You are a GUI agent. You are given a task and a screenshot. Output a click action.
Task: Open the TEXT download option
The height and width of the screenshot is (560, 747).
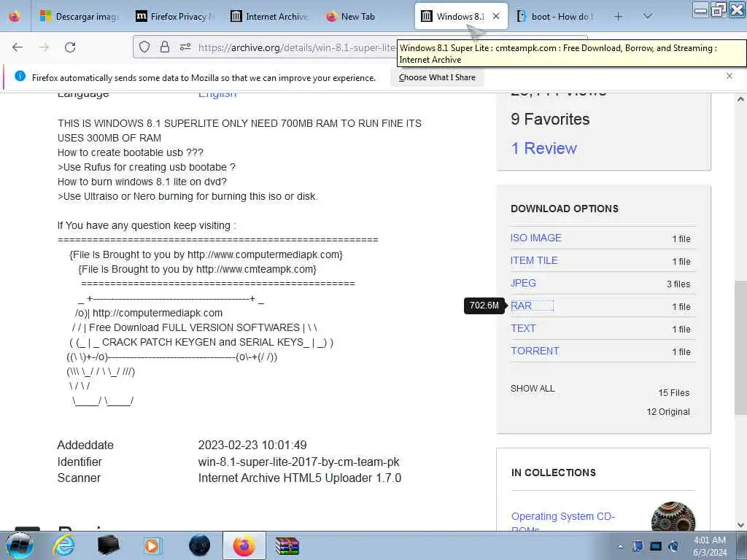point(523,328)
